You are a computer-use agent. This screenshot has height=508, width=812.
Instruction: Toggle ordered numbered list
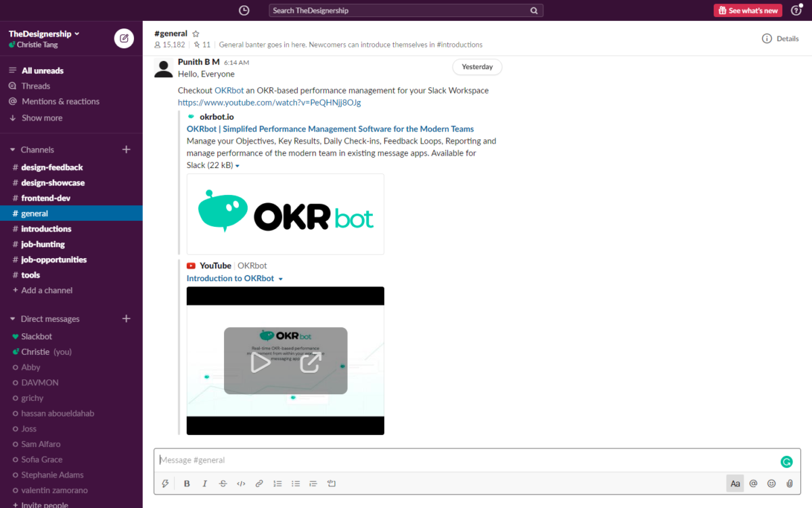[x=277, y=484]
